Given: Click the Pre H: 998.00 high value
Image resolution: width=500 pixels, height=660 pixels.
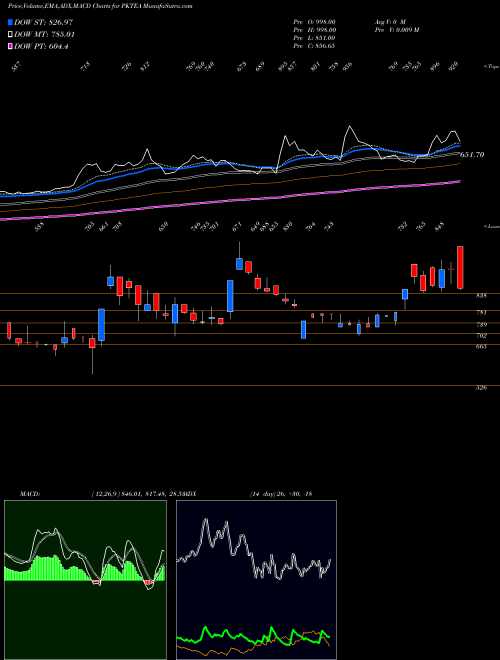Looking at the screenshot, I should (x=314, y=30).
